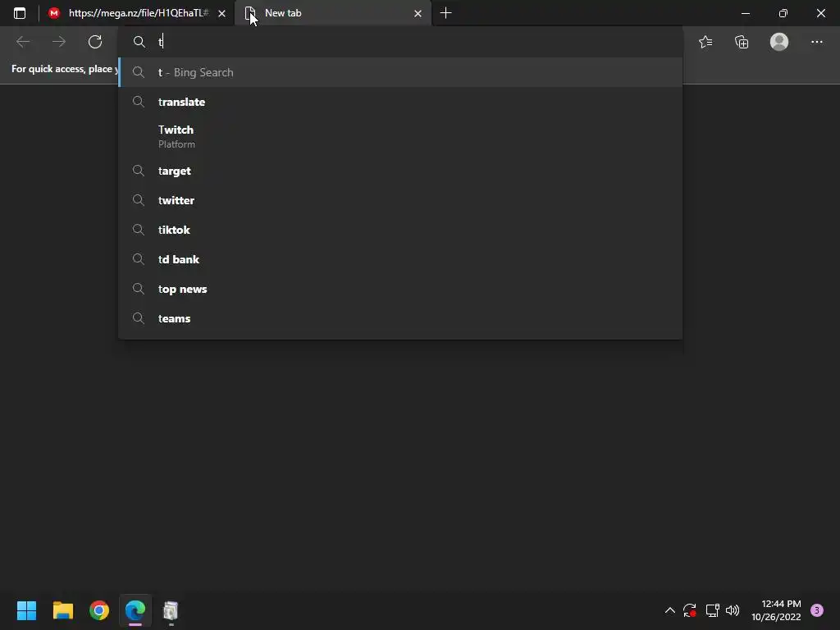Open the Windows Start menu
The width and height of the screenshot is (840, 630).
[x=26, y=610]
